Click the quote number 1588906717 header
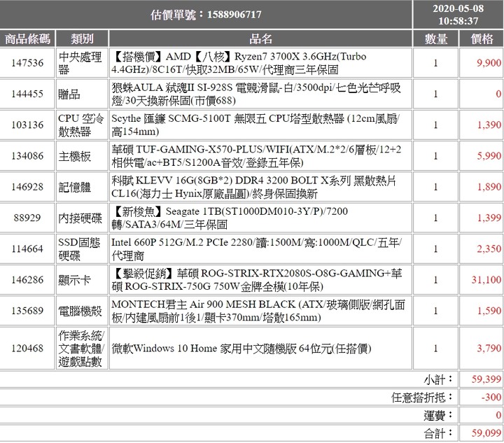 point(206,15)
